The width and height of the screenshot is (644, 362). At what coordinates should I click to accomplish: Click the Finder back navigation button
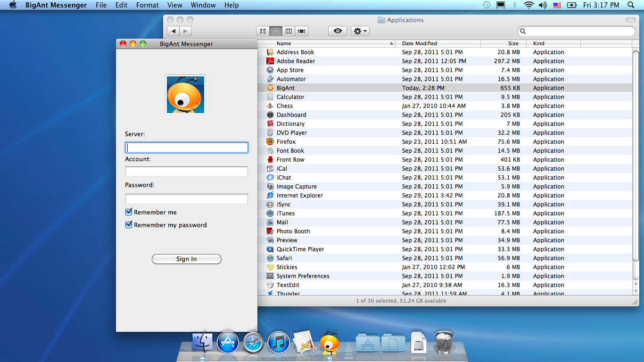173,31
